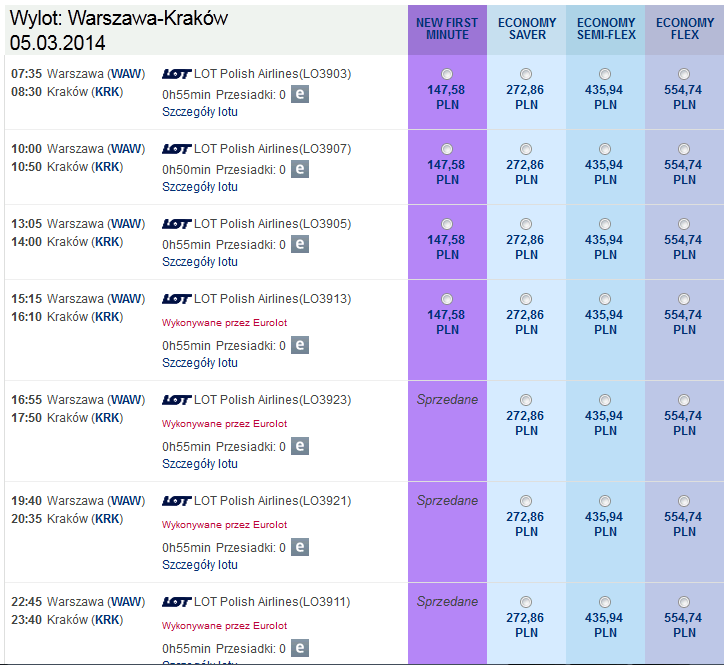Image resolution: width=724 pixels, height=665 pixels.
Task: Click the 147,58 PLN price for 07:35 flight
Action: (x=446, y=97)
